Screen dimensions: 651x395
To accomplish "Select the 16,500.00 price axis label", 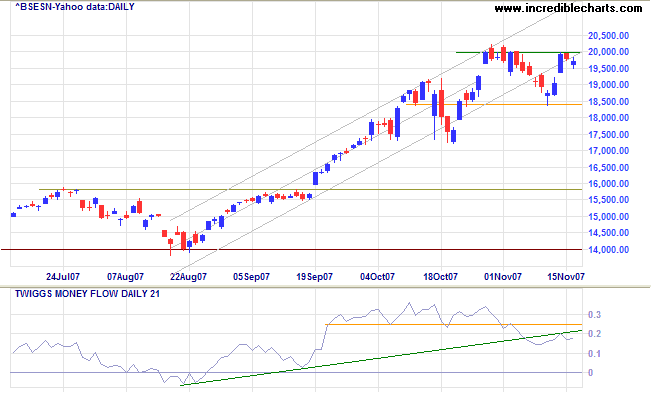I will pyautogui.click(x=608, y=167).
